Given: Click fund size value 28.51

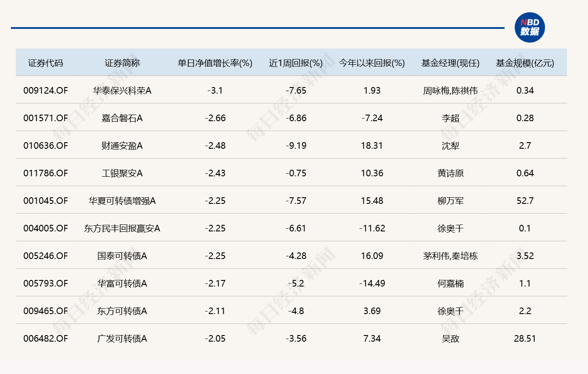Looking at the screenshot, I should [525, 339].
